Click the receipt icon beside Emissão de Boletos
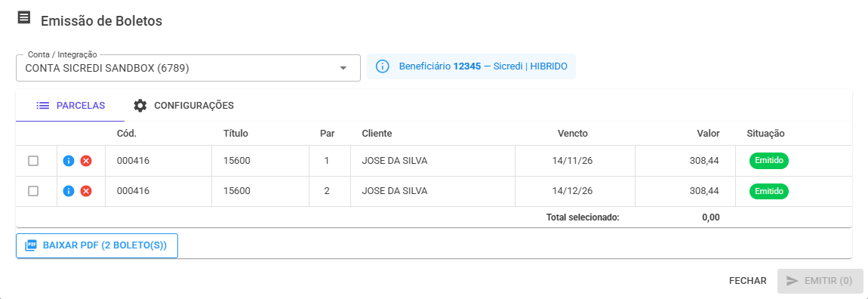The image size is (868, 299). pos(24,17)
